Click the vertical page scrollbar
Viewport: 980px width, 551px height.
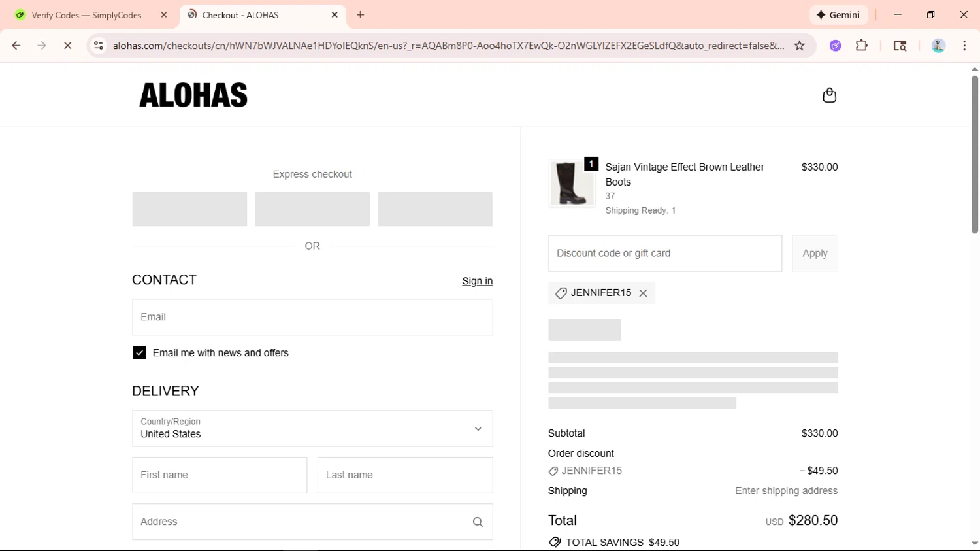[x=974, y=154]
